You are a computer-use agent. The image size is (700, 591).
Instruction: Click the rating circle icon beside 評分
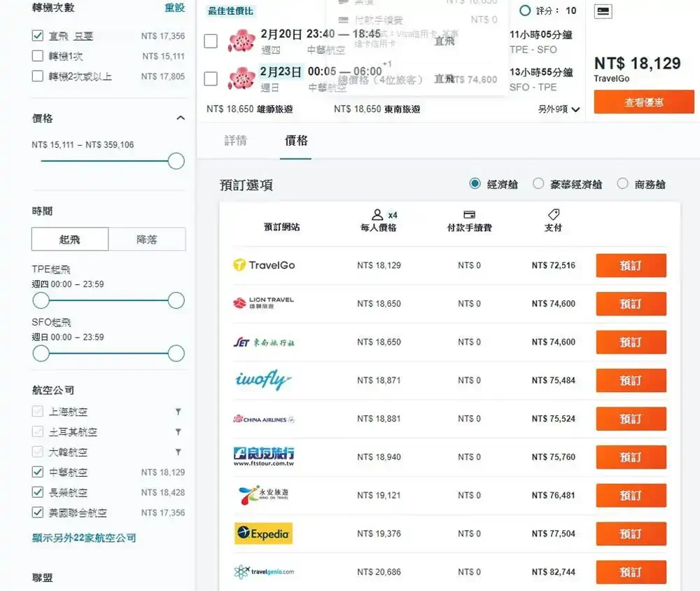tap(525, 11)
